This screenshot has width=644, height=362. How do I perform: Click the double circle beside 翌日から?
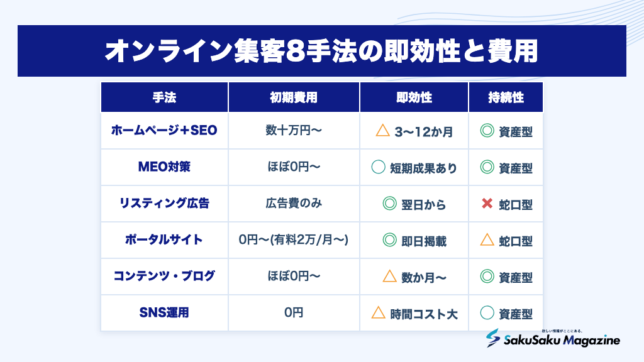point(389,203)
